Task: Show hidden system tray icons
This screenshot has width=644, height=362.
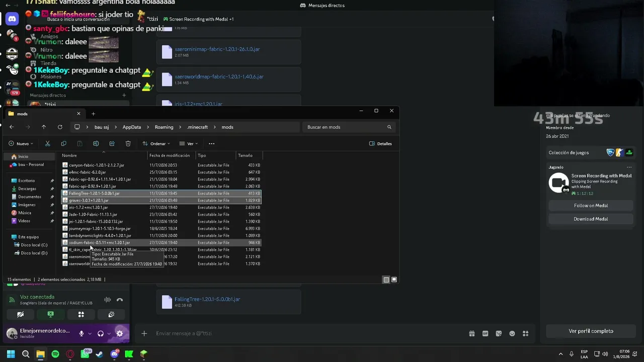Action: coord(560,354)
